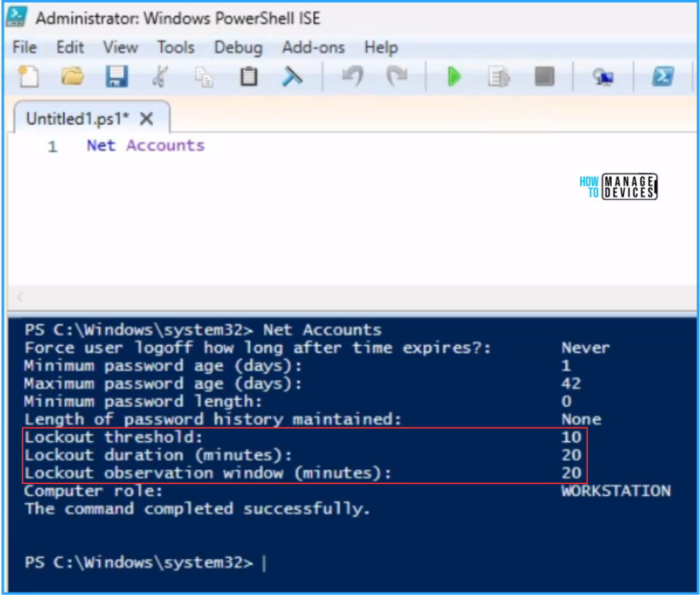
Task: Click at the console prompt cursor
Action: tap(265, 563)
